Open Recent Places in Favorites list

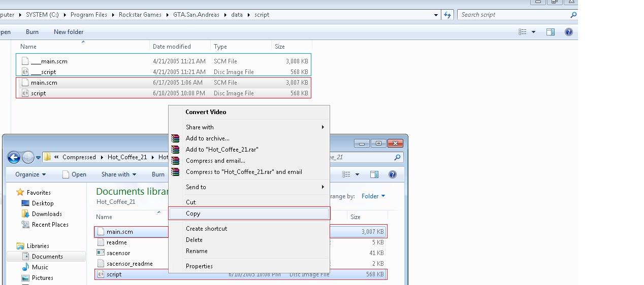50,225
